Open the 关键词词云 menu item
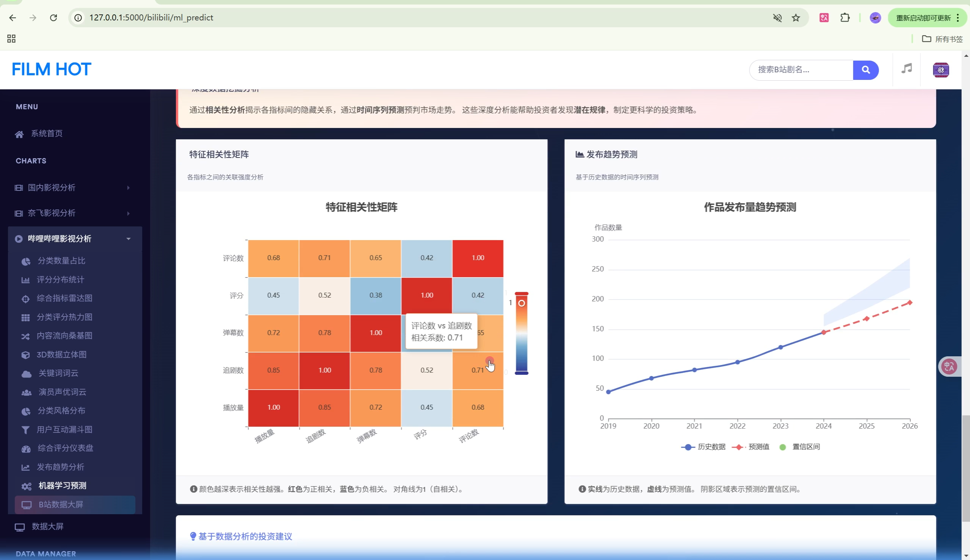970x560 pixels. point(58,373)
